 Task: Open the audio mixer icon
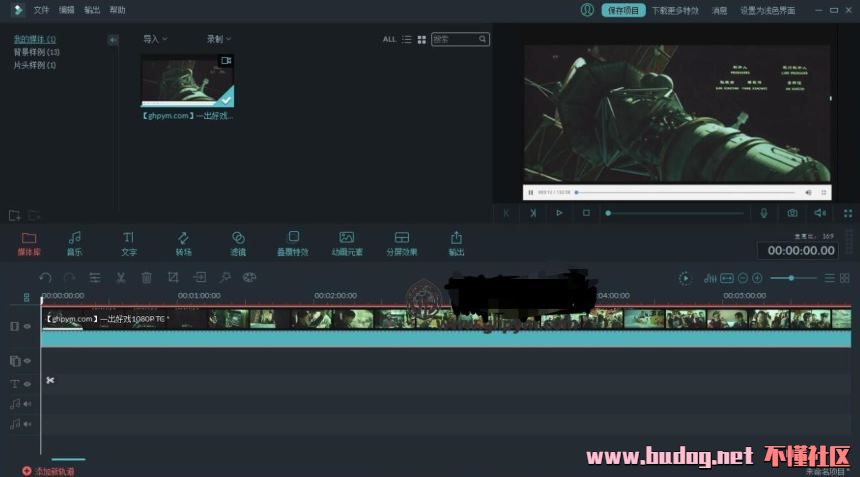click(710, 279)
